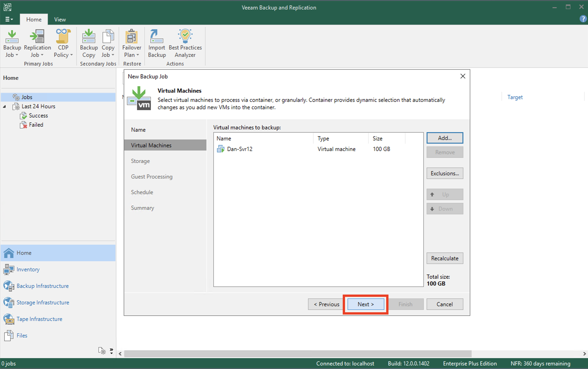The width and height of the screenshot is (588, 369).
Task: Click the horizontal scrollbar thumb
Action: point(298,354)
